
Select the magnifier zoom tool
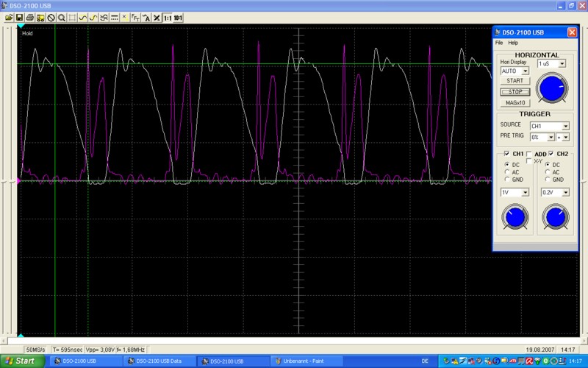62,18
